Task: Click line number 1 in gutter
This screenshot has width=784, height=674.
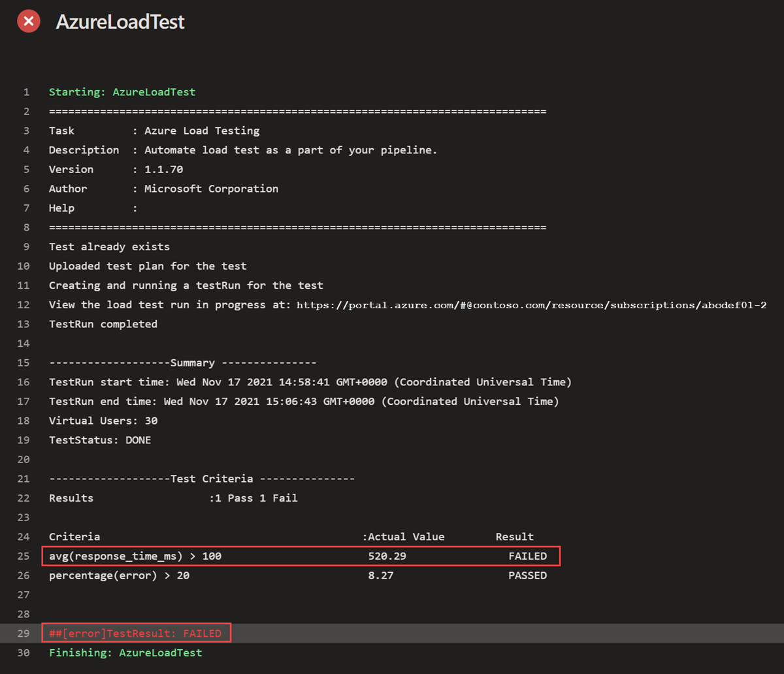Action: (26, 92)
